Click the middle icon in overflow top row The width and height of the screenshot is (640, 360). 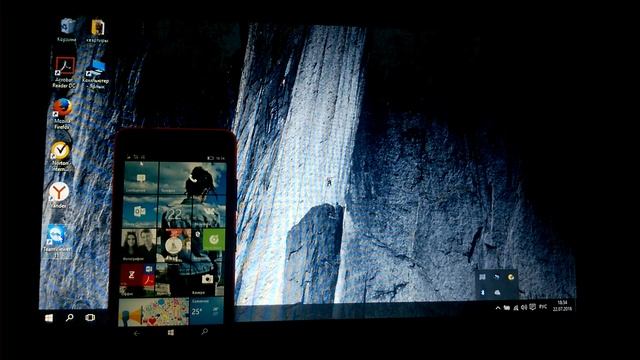497,277
